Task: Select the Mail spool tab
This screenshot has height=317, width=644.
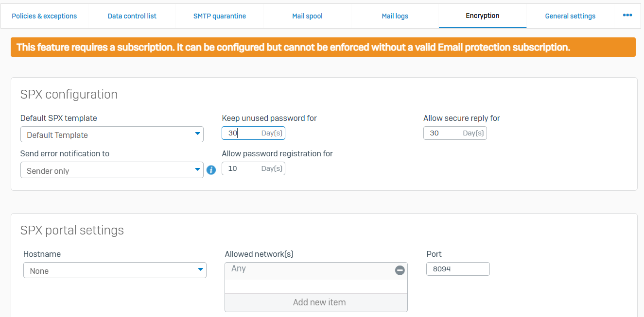Action: coord(307,16)
